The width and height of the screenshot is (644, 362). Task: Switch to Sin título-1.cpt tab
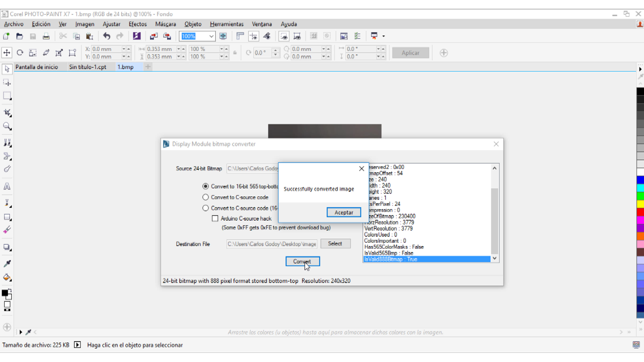(x=88, y=67)
